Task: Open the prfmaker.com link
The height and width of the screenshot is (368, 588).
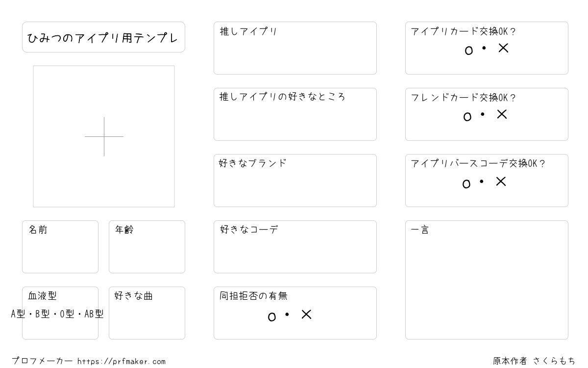Action: (x=122, y=362)
